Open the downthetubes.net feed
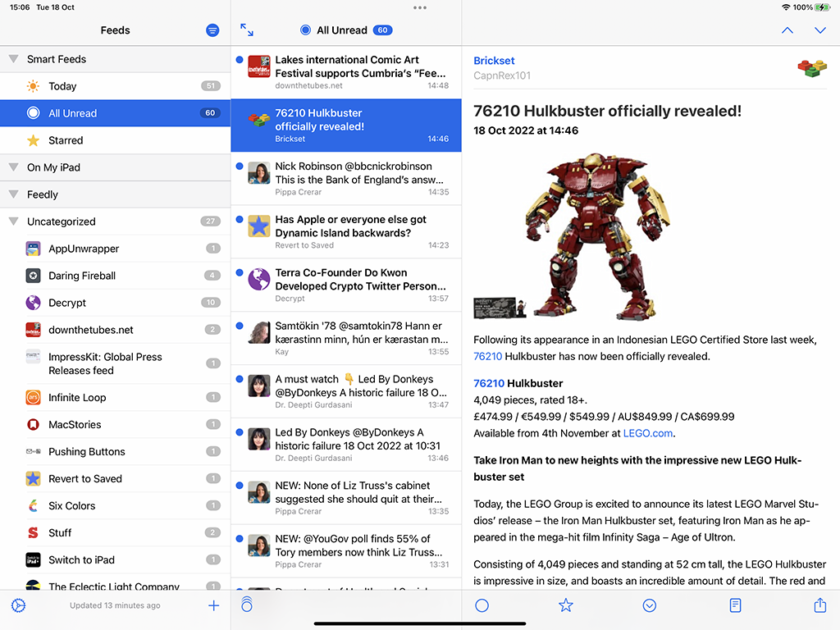The image size is (840, 630). click(115, 330)
